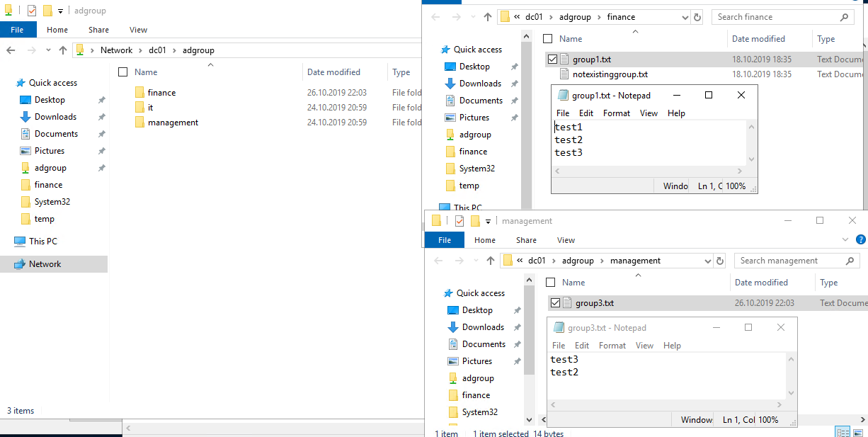Open the management folder icon
The image size is (868, 437).
[139, 123]
